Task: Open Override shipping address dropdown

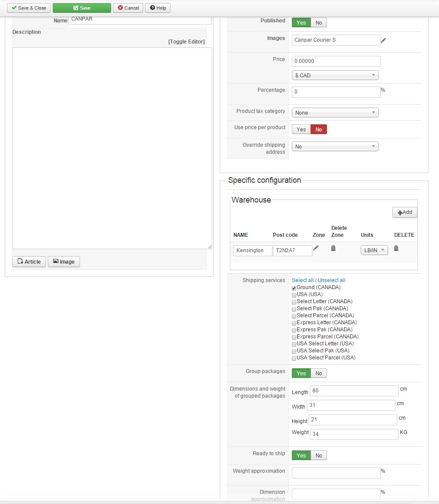Action: point(335,147)
